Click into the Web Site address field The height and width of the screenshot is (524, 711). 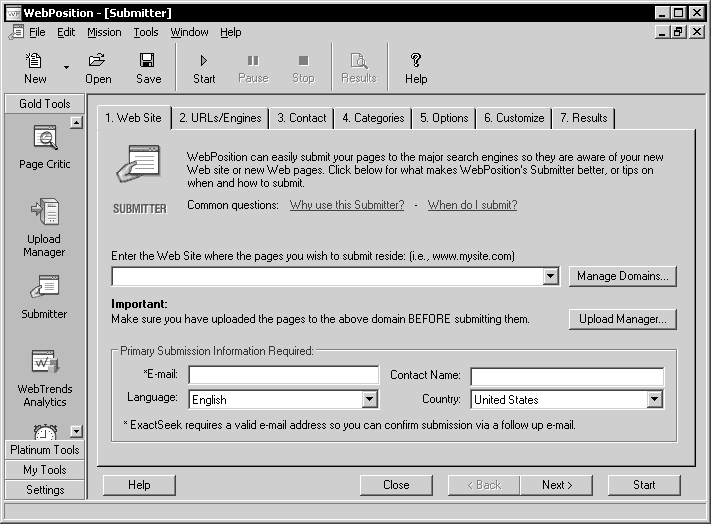(x=327, y=276)
